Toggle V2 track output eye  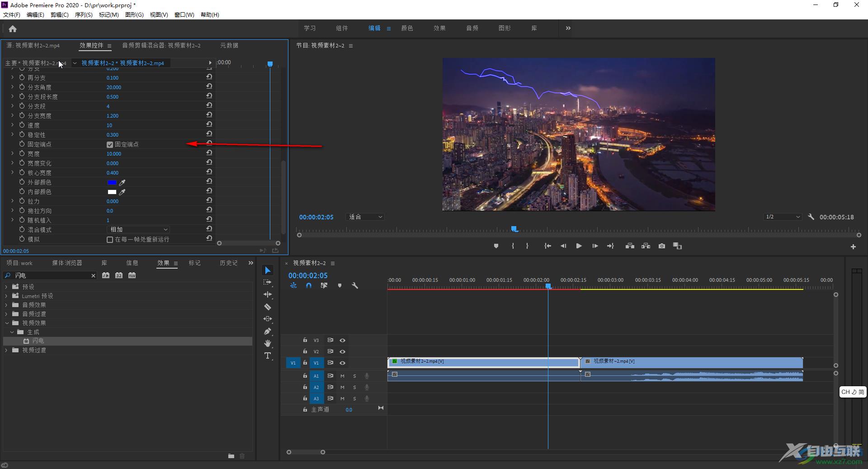(x=342, y=351)
